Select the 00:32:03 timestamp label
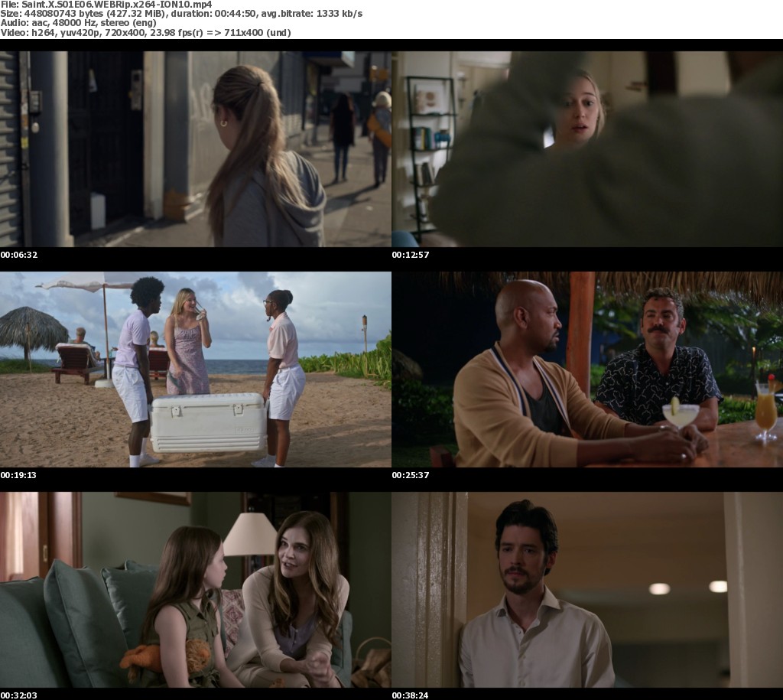Screen dimensions: 783x700 18,695
